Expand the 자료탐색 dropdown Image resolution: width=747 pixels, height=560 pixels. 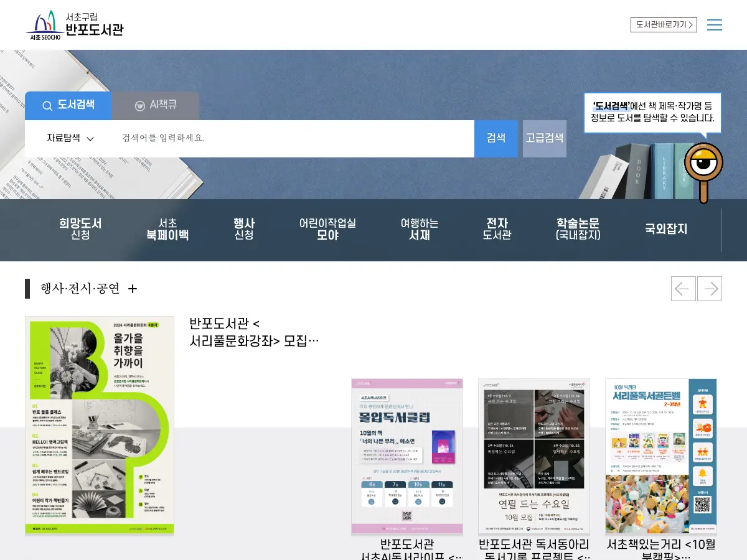(x=70, y=138)
